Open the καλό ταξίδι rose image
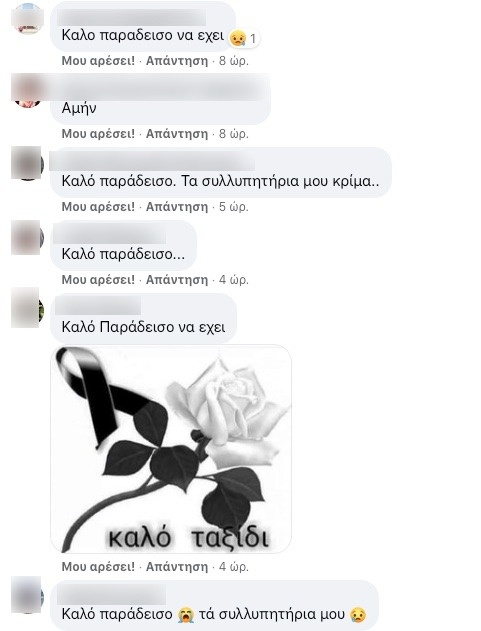The width and height of the screenshot is (481, 631). pyautogui.click(x=171, y=449)
